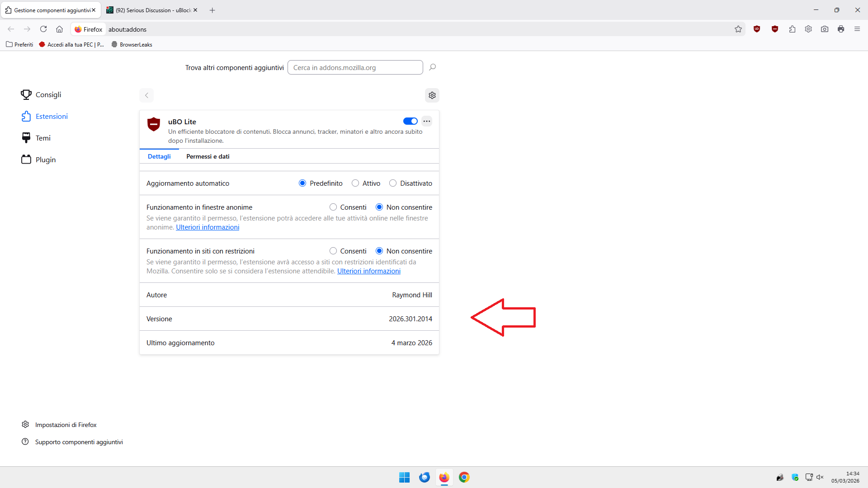The image size is (868, 488).
Task: Click the about:addons address bar
Action: point(407,29)
